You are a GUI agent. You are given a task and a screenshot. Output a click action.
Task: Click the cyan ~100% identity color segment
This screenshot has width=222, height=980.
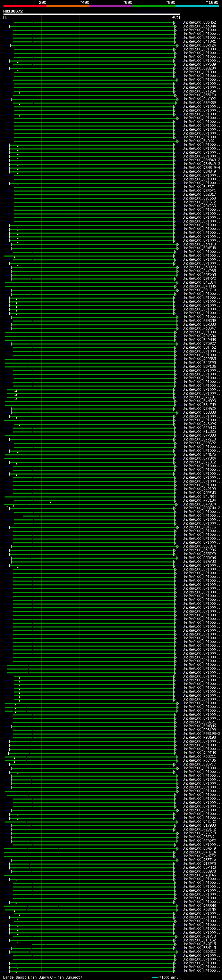[x=197, y=6]
